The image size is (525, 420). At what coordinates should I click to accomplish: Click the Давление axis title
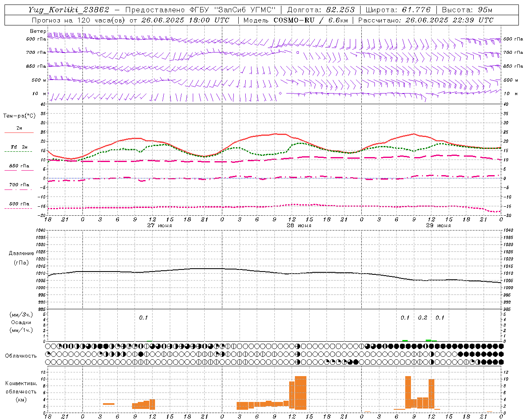click(21, 253)
